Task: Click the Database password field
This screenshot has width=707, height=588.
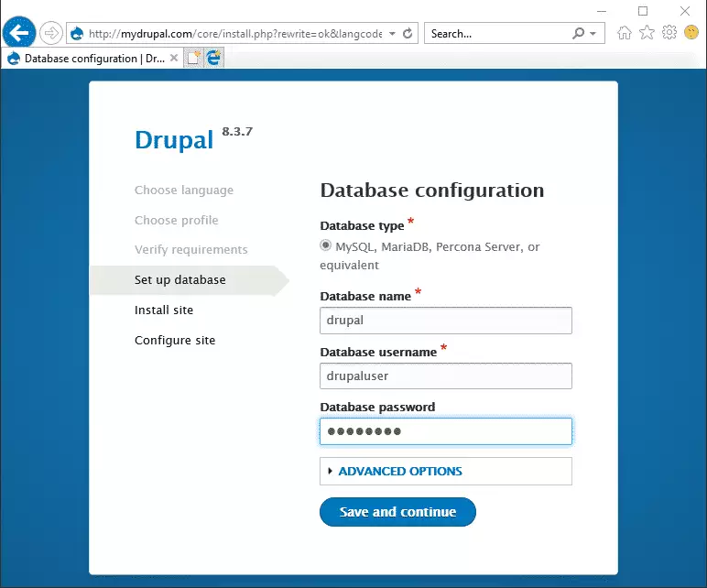Action: (446, 431)
